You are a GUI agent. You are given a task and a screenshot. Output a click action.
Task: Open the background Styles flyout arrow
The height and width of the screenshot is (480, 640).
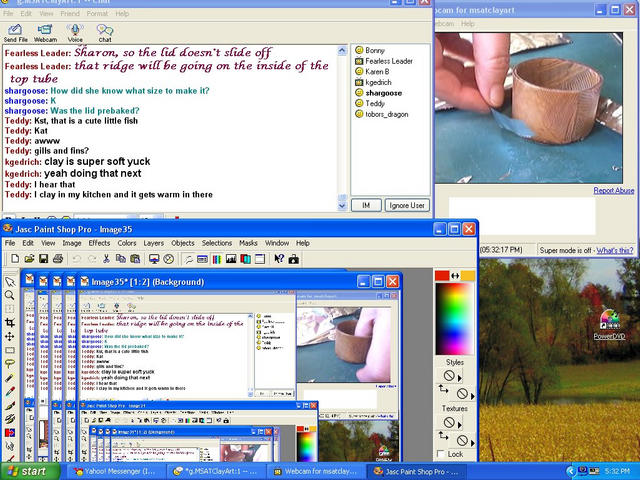tap(473, 396)
